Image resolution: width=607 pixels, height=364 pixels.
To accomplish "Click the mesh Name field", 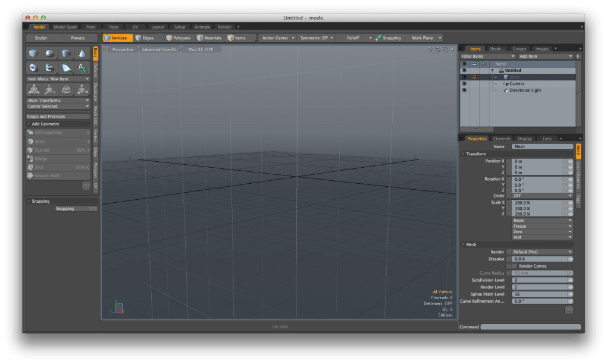I will [542, 146].
